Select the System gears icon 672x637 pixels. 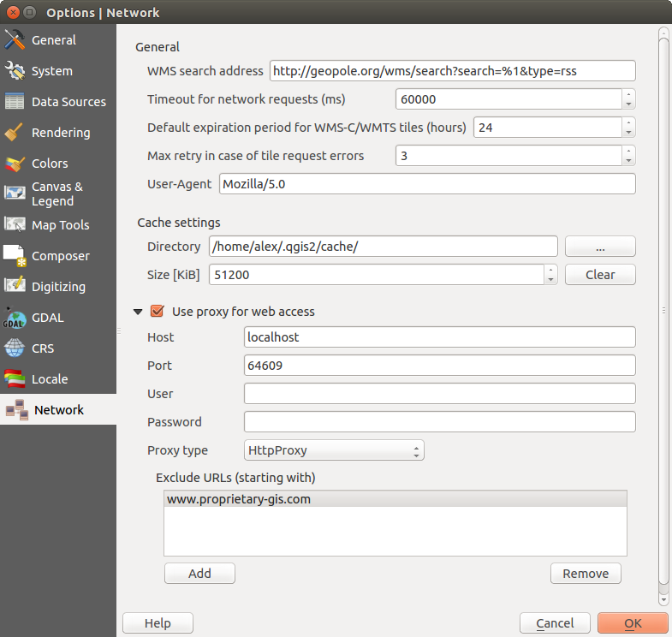pos(15,71)
